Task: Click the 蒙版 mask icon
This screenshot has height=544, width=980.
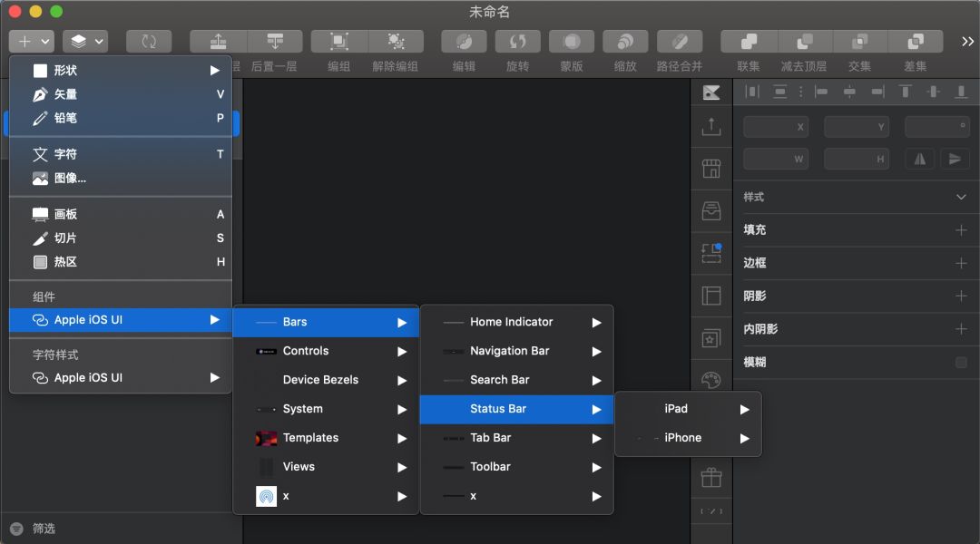Action: [572, 41]
